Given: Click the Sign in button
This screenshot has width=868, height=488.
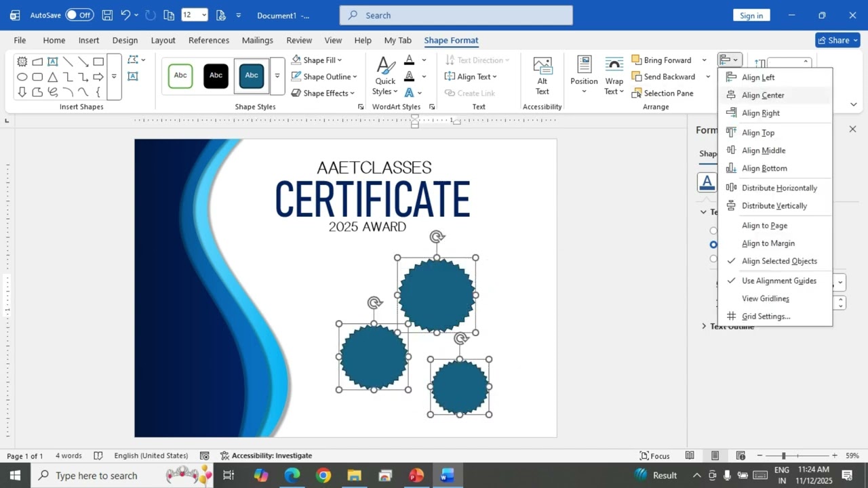Looking at the screenshot, I should [751, 15].
